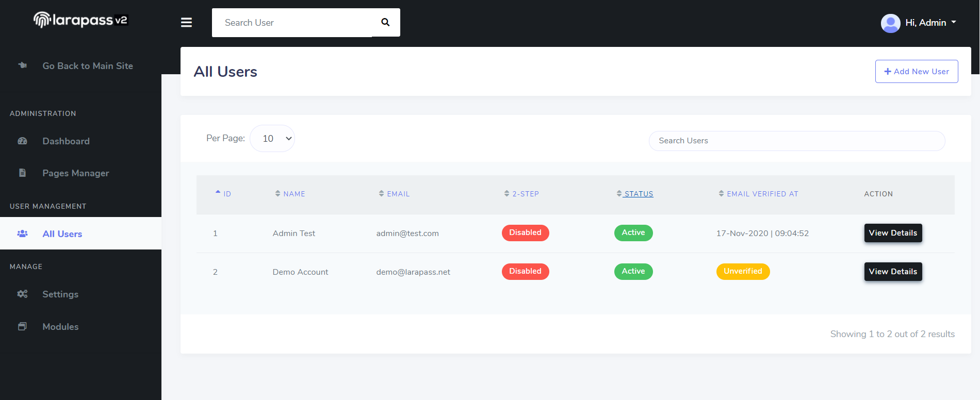This screenshot has width=980, height=400.
Task: Click the All Users people icon
Action: (22, 234)
